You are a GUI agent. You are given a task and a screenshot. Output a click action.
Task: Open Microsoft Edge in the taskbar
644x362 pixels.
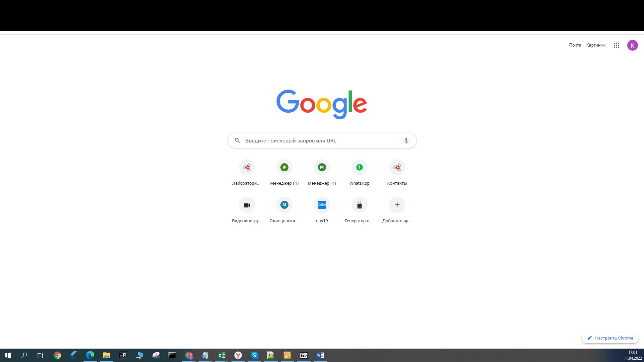[90, 355]
